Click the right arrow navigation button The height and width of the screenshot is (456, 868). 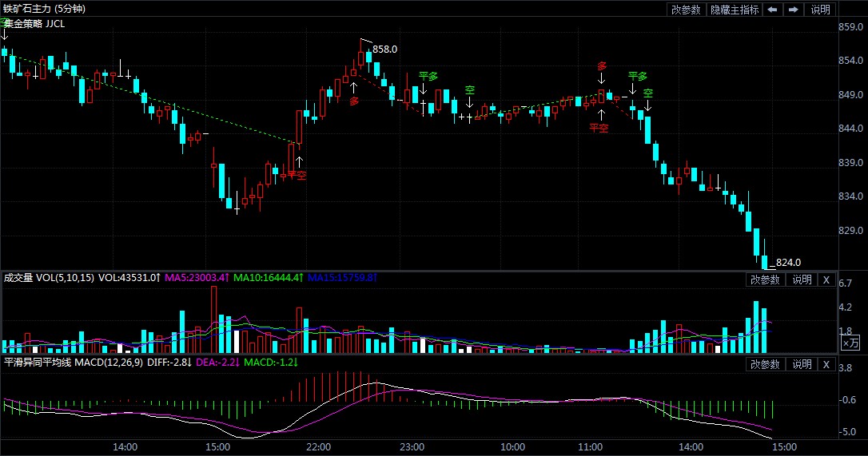793,10
